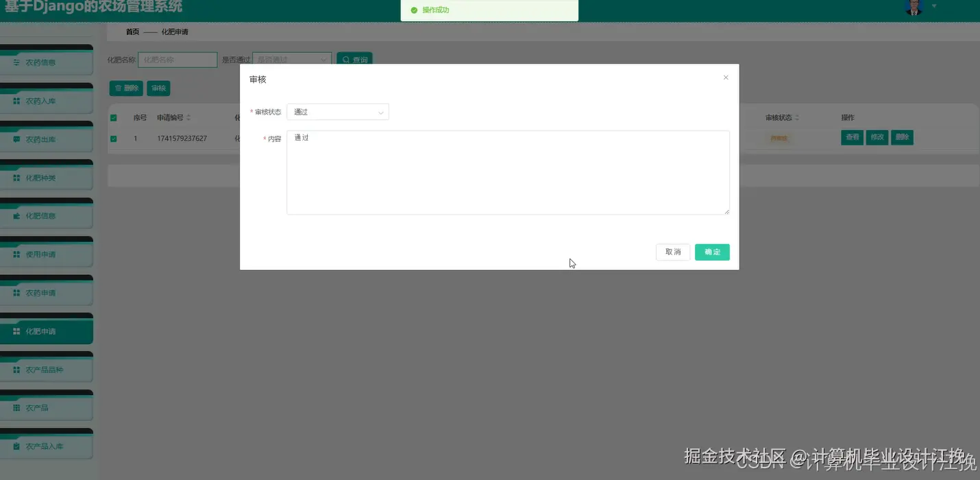This screenshot has height=480, width=980.
Task: Go to 首页 via the breadcrumb
Action: click(132, 31)
